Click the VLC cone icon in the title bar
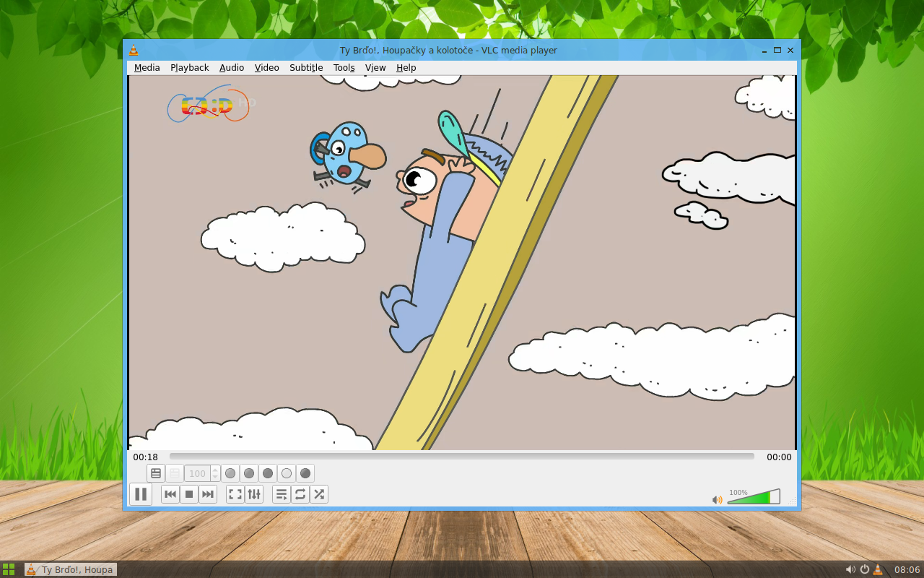Viewport: 924px width, 578px height. (134, 50)
